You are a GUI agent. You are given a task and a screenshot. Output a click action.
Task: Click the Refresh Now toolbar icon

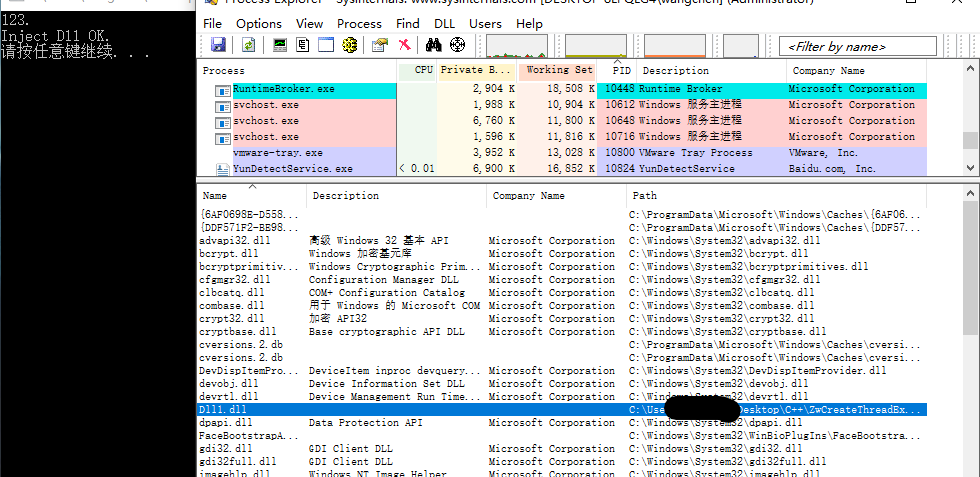click(x=248, y=45)
